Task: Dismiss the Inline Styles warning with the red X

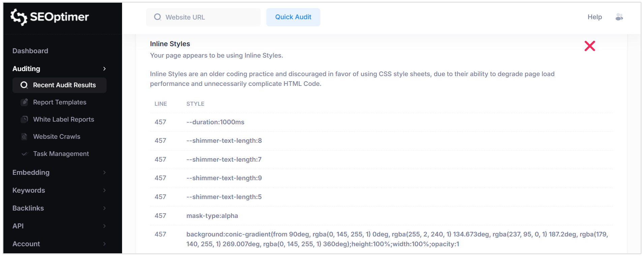Action: (589, 46)
